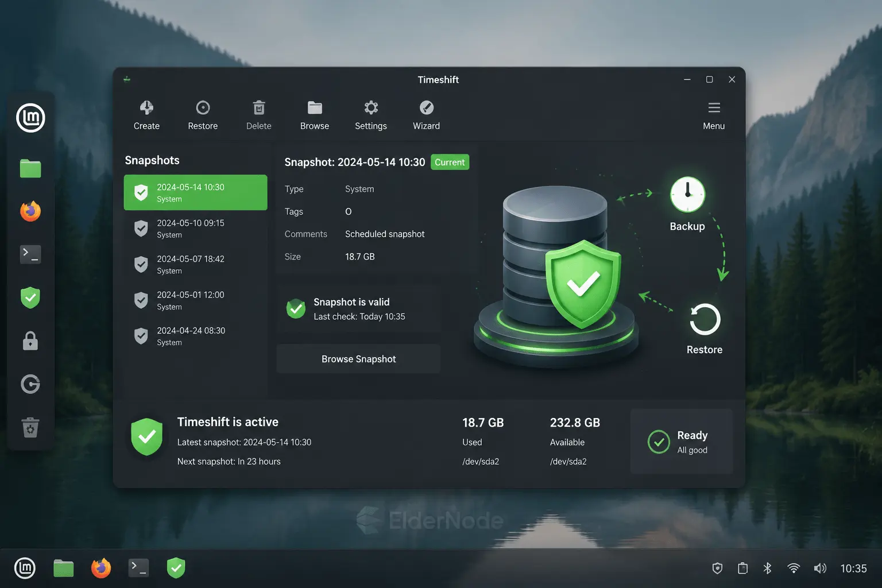Click the Browse Snapshot button

pyautogui.click(x=358, y=359)
